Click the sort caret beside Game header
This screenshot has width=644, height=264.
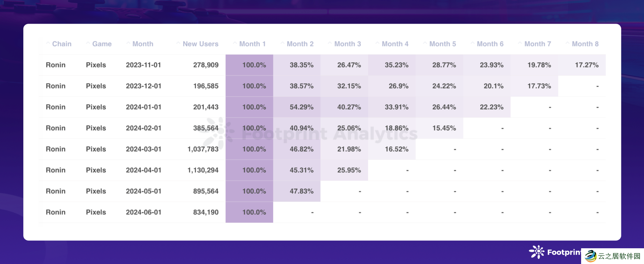coord(88,43)
